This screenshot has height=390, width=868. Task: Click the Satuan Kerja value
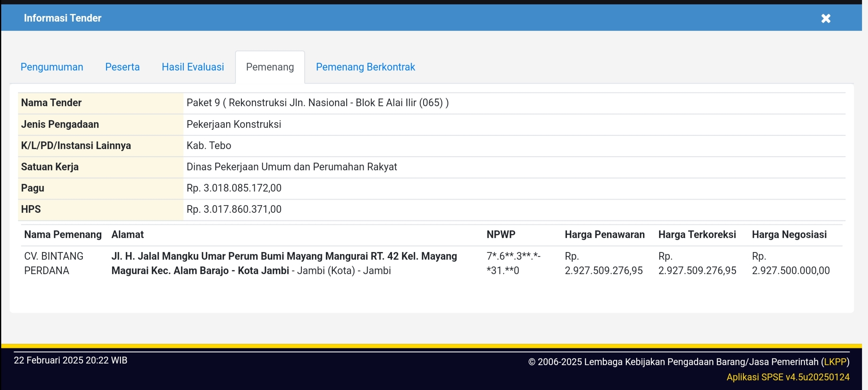click(x=291, y=167)
